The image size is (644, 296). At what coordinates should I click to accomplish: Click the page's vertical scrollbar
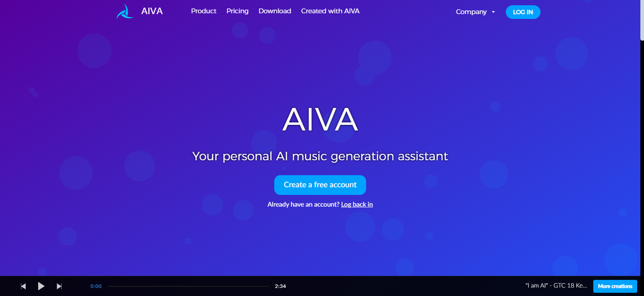coord(642,20)
